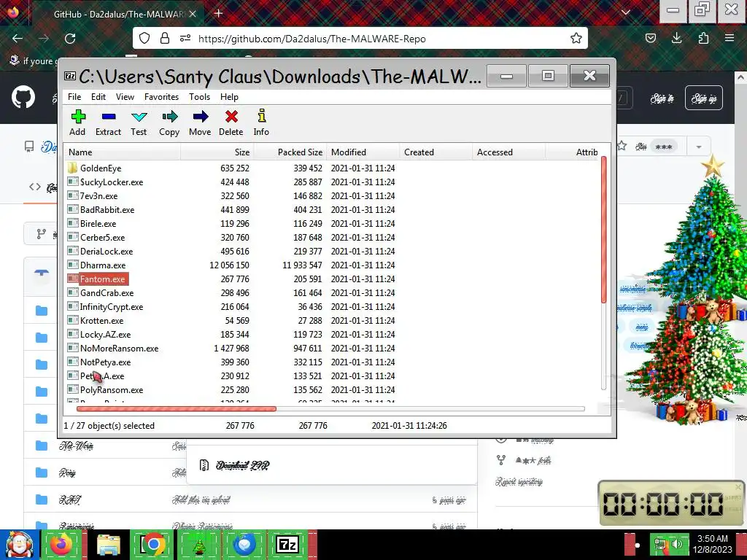Open File Explorer from the taskbar
747x560 pixels.
[109, 544]
